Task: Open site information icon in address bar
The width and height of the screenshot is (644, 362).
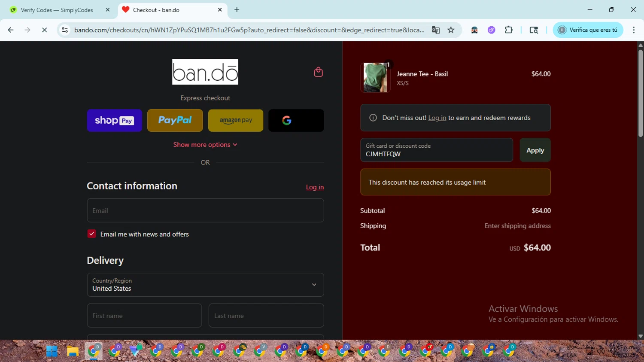Action: (x=65, y=30)
